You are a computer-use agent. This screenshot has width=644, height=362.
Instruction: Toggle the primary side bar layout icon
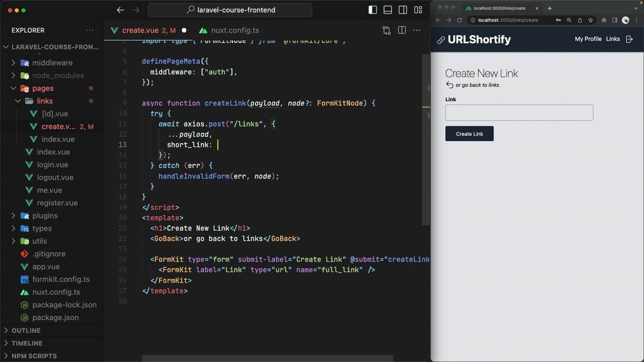[373, 10]
